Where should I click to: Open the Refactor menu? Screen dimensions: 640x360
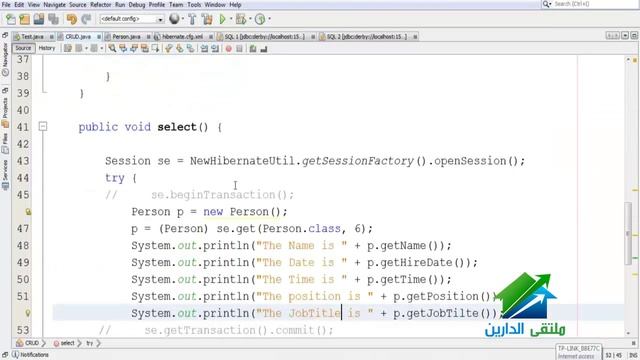[x=100, y=4]
